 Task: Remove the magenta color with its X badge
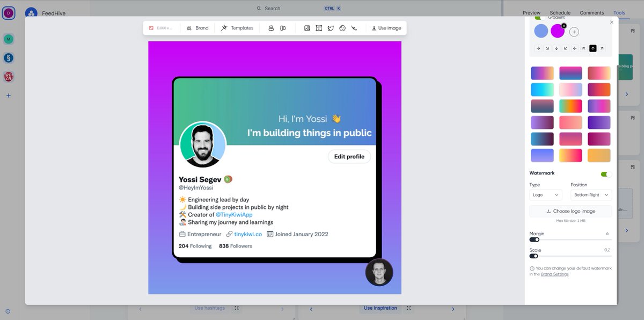[564, 26]
